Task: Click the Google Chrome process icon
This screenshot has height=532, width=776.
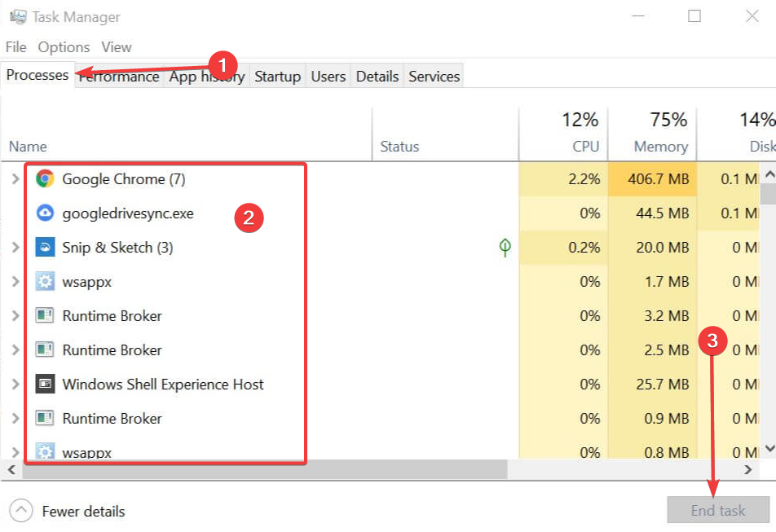Action: click(45, 178)
